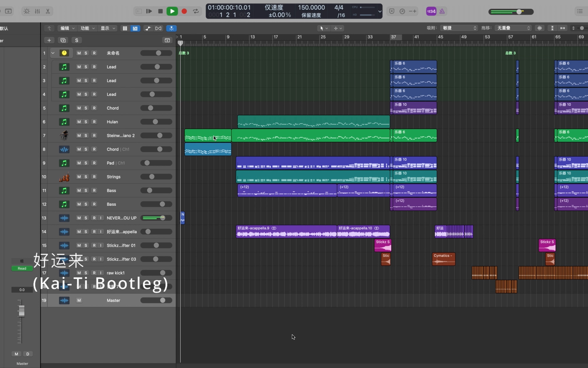This screenshot has width=588, height=368.
Task: Click the Play from selection button
Action: 149,11
